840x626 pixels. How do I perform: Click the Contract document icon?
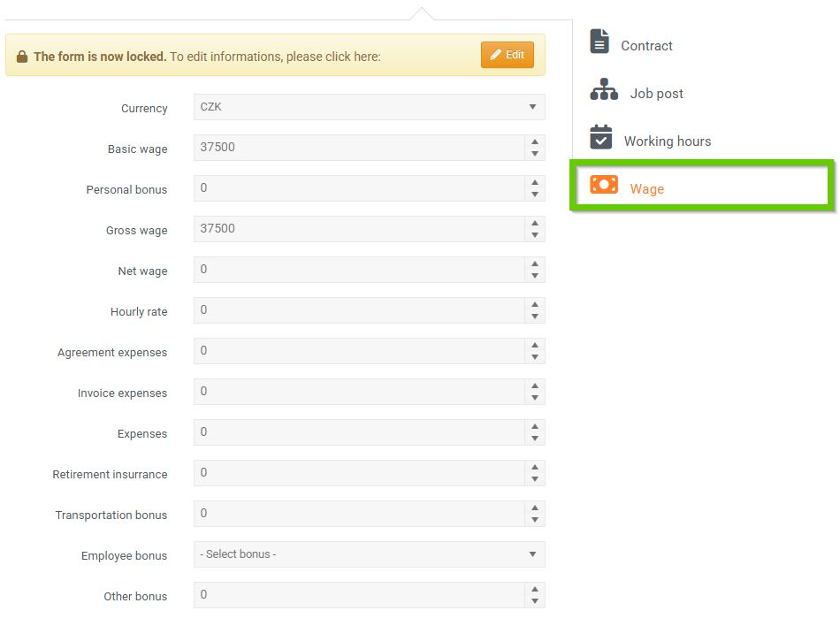click(600, 42)
